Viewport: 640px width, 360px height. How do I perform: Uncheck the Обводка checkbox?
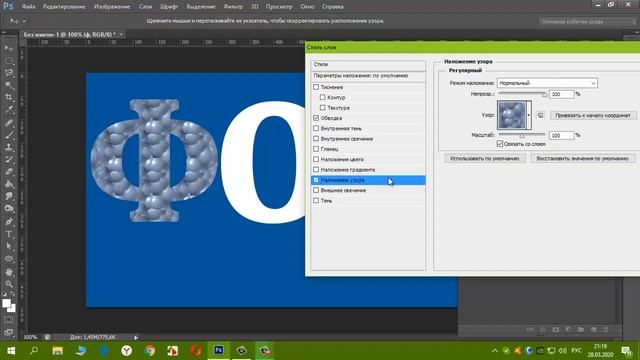316,118
